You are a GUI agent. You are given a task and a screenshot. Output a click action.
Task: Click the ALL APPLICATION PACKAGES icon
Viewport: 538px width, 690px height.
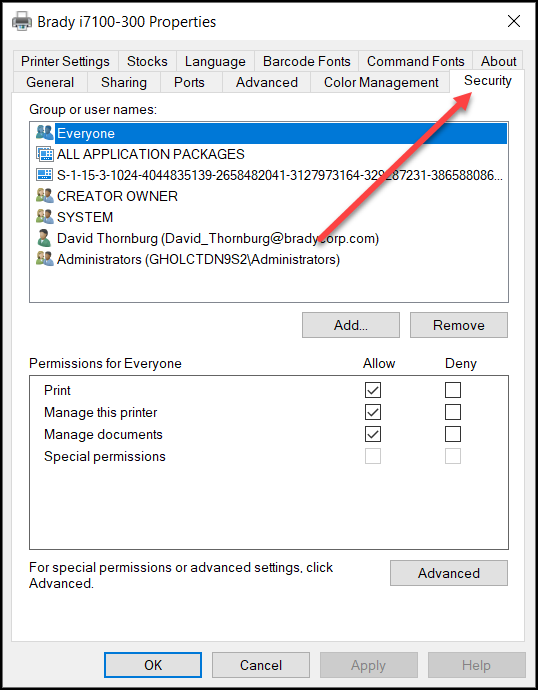44,154
